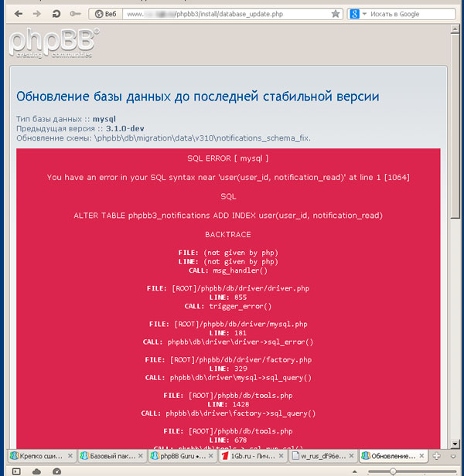This screenshot has width=464, height=476.
Task: Click the Веб globe badge
Action: pyautogui.click(x=105, y=14)
